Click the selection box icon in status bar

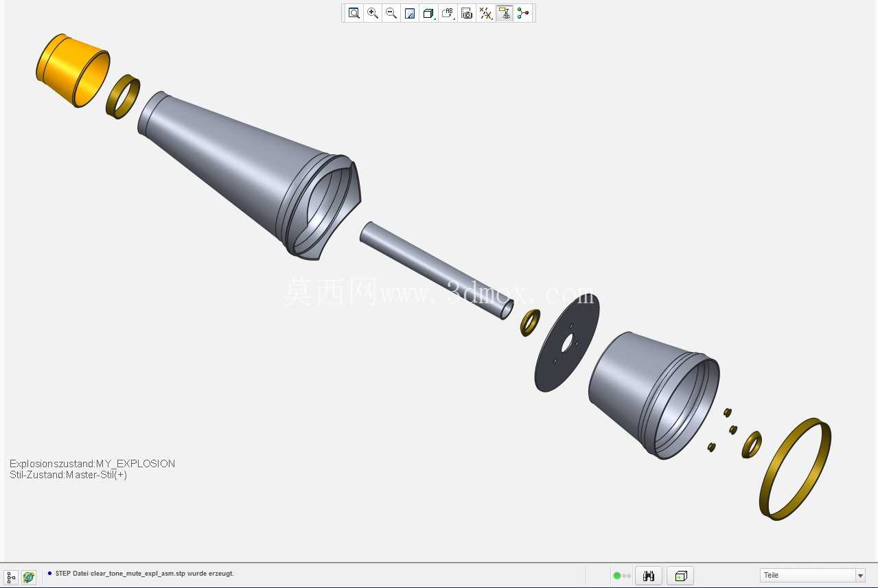click(680, 576)
